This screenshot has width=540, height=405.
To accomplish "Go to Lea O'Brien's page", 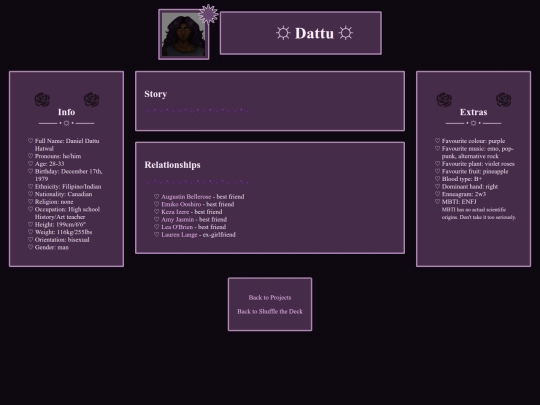I will (x=177, y=227).
